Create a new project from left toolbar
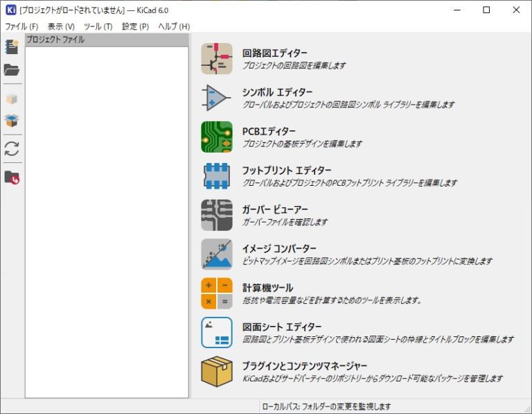 tap(12, 47)
